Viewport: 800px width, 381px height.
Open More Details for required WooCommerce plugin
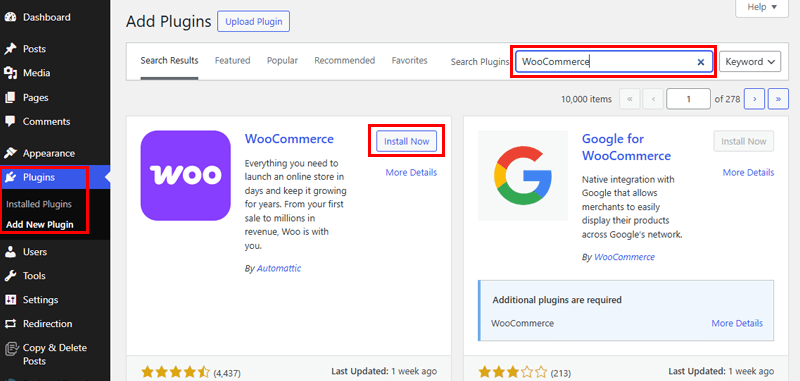(737, 323)
